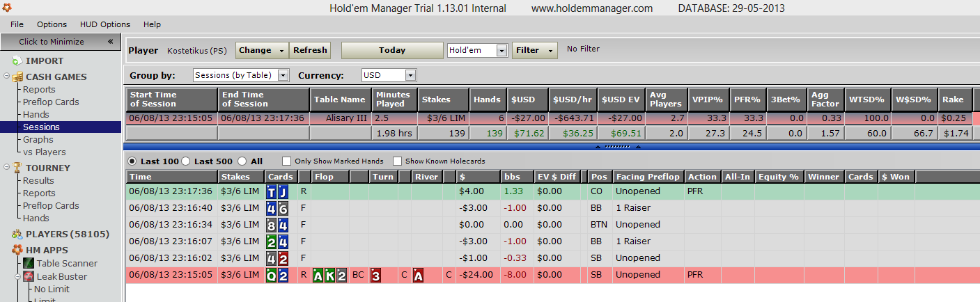The image size is (980, 302).
Task: Open the HUD Options menu
Action: coord(105,24)
